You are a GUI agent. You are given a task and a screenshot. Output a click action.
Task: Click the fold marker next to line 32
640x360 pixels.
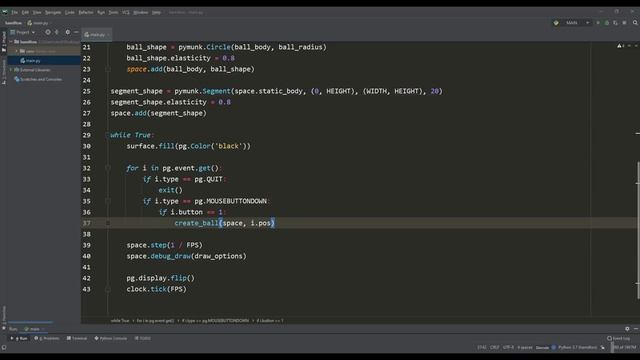pos(108,168)
